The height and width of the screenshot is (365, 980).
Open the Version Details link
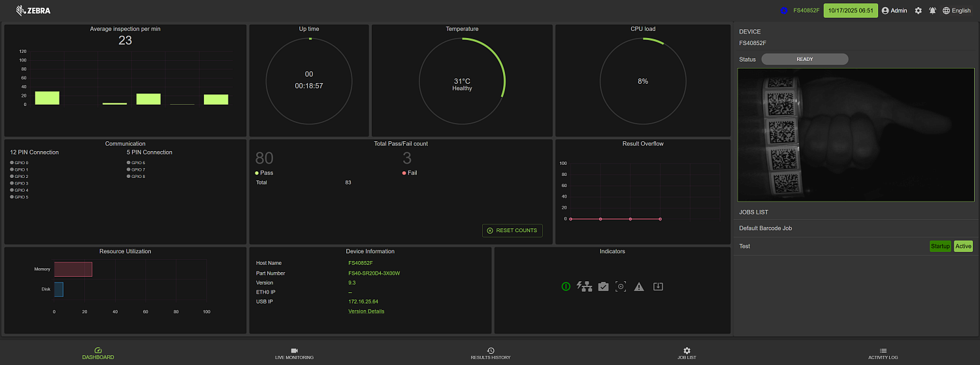tap(366, 311)
